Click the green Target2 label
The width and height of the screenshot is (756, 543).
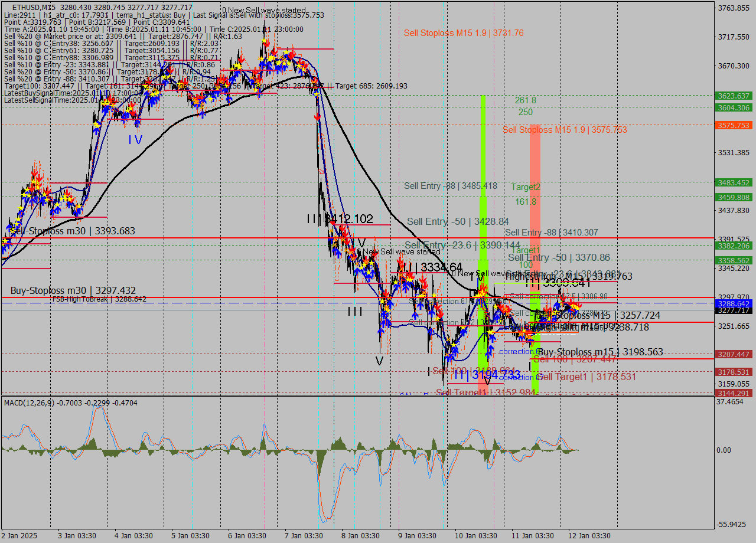click(526, 187)
